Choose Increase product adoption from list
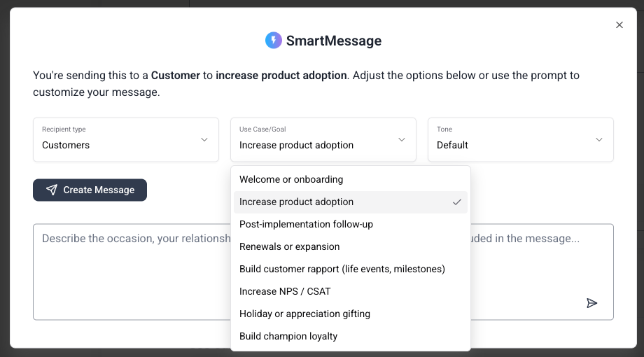644x357 pixels. 350,202
